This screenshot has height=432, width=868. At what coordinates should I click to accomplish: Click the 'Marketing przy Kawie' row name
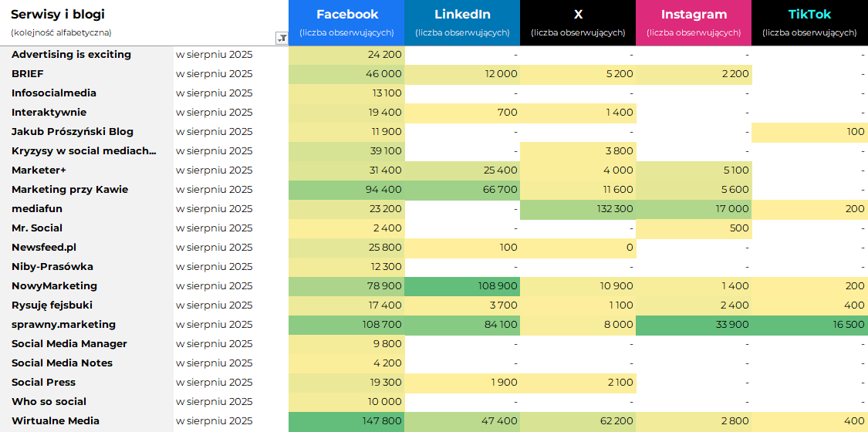click(x=69, y=190)
